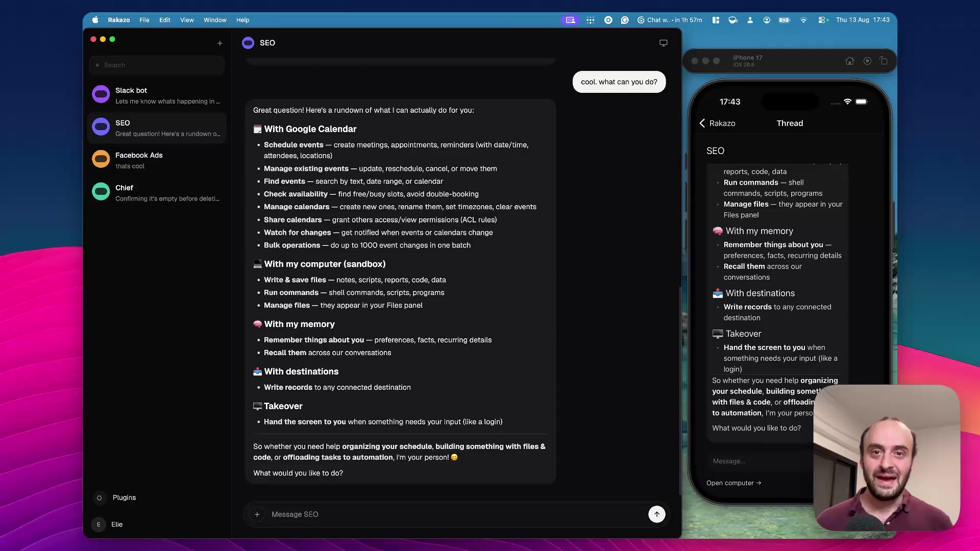Click the Grammarly G icon in menu bar
Screen dimensions: 980x551
(625, 20)
